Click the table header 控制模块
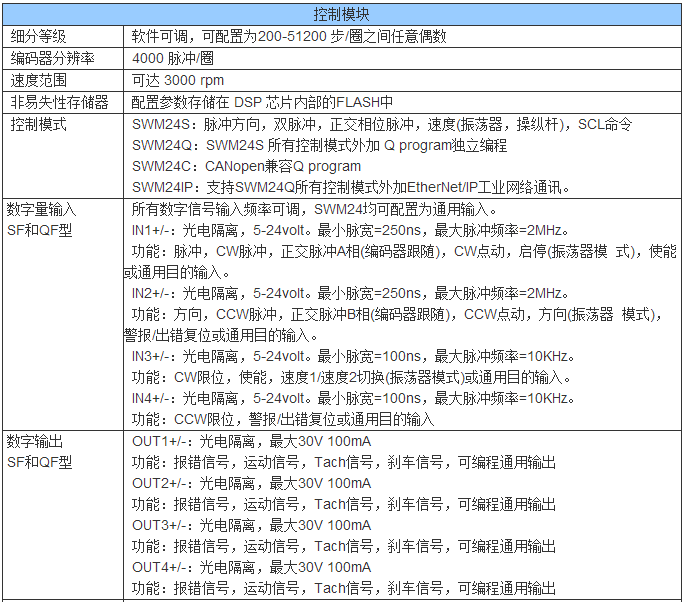 [341, 14]
